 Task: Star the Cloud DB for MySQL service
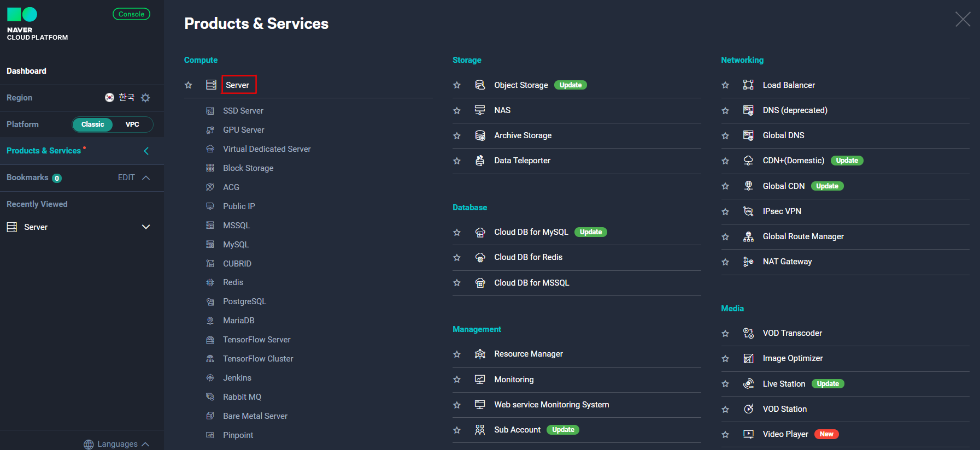[x=457, y=233]
